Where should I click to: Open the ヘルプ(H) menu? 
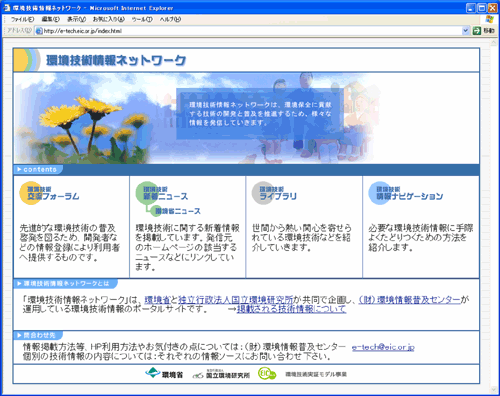(170, 19)
